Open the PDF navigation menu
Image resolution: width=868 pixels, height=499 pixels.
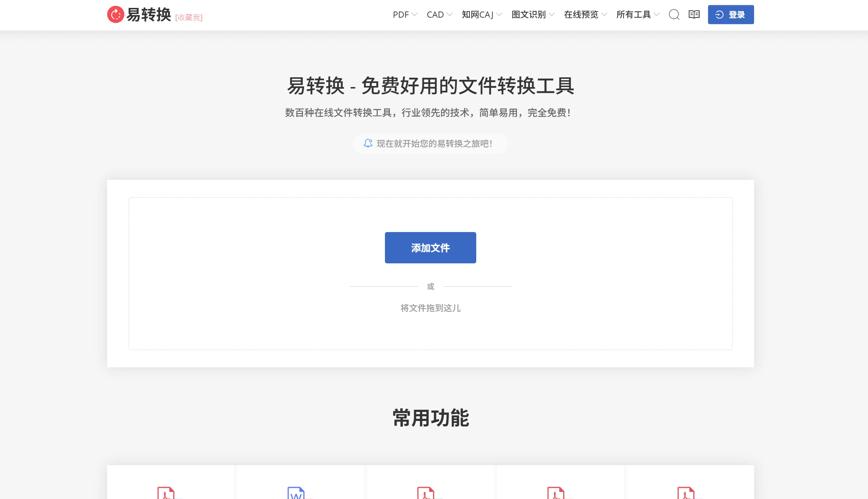pos(401,15)
